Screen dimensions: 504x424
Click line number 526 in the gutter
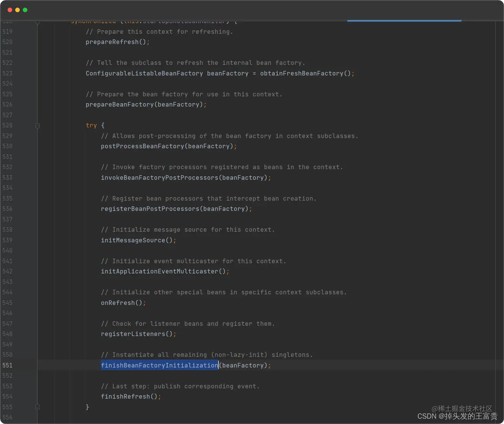click(8, 105)
